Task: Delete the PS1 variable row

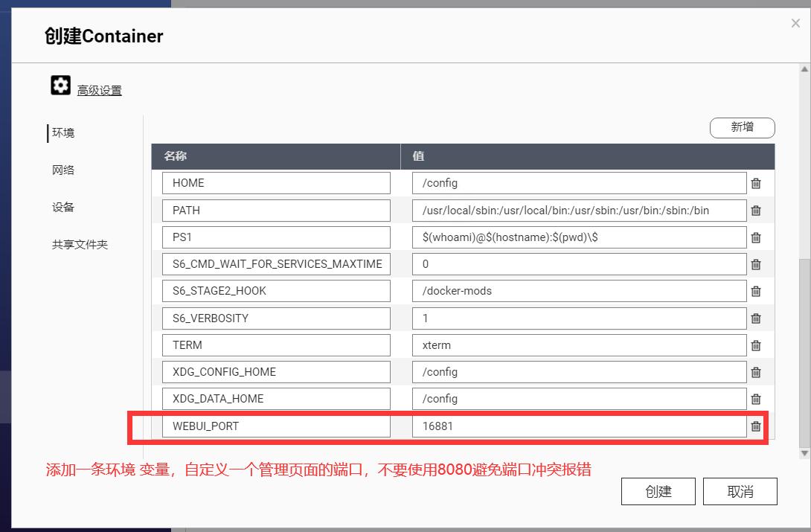Action: pyautogui.click(x=756, y=237)
